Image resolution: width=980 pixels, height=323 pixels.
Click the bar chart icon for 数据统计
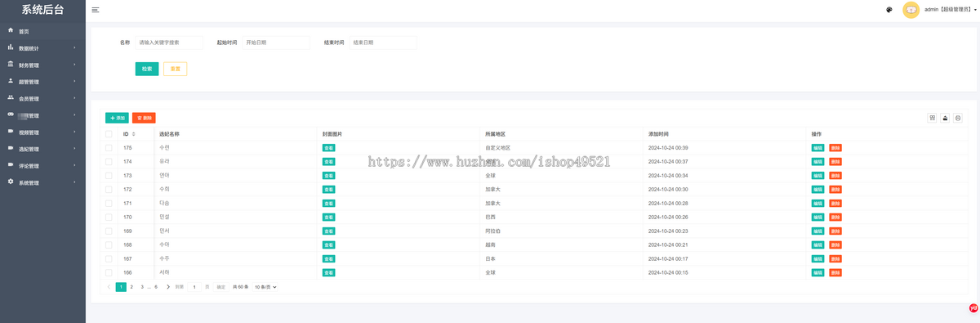click(x=10, y=47)
